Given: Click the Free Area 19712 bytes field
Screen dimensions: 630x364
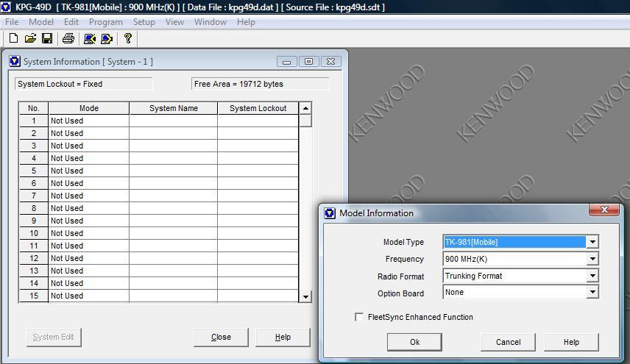Looking at the screenshot, I should click(x=261, y=84).
